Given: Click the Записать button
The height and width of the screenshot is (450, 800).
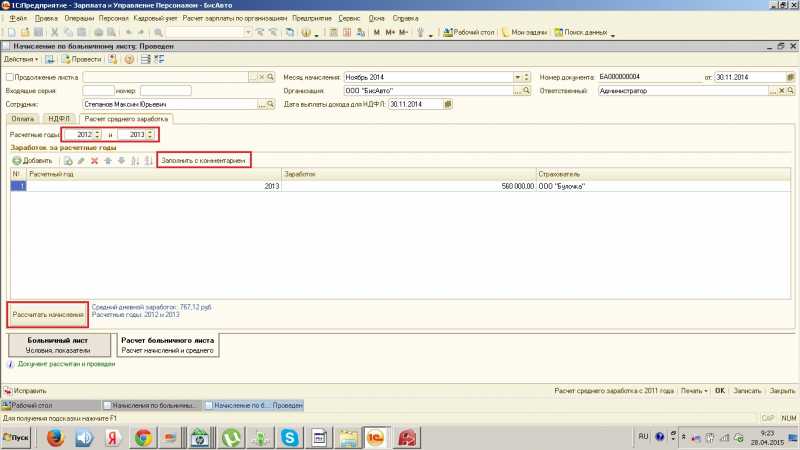Looking at the screenshot, I should point(747,391).
